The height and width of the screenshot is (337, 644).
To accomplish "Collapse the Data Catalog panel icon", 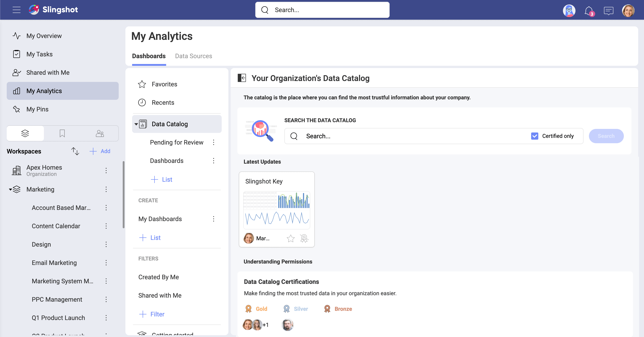I will coord(242,78).
